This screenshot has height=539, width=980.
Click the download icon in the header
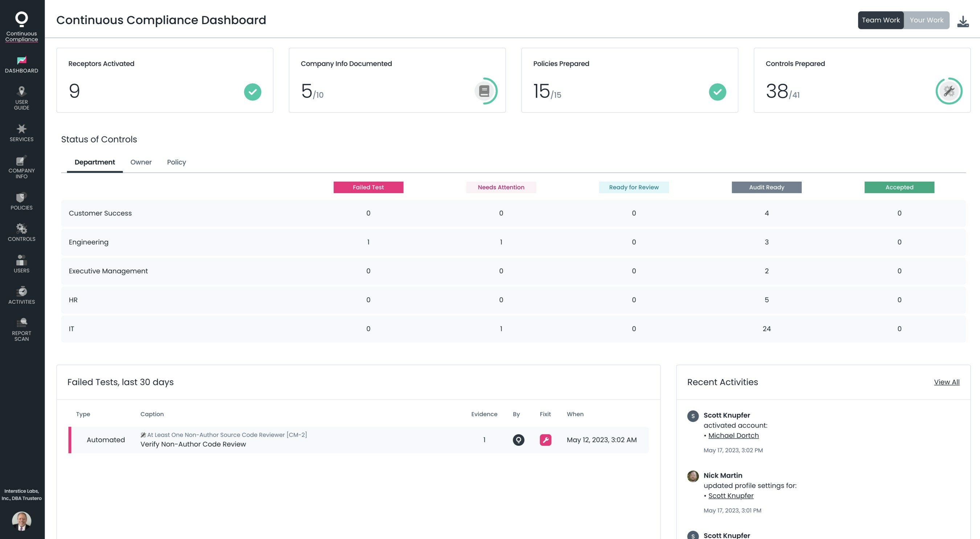pos(963,21)
